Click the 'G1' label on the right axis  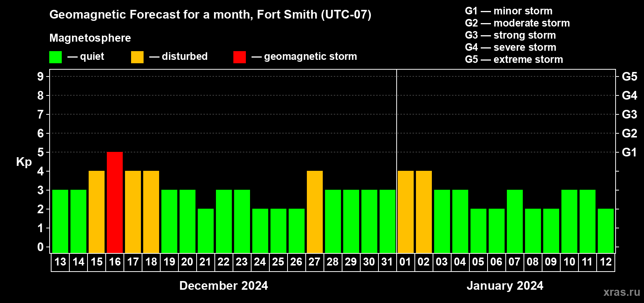click(630, 152)
